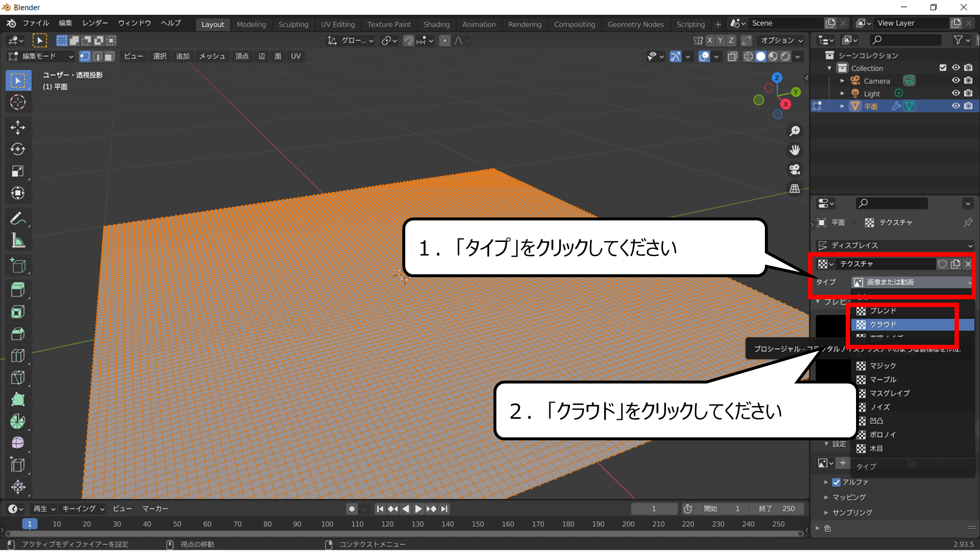Select the Spin tool
980x551 pixels.
[x=18, y=421]
